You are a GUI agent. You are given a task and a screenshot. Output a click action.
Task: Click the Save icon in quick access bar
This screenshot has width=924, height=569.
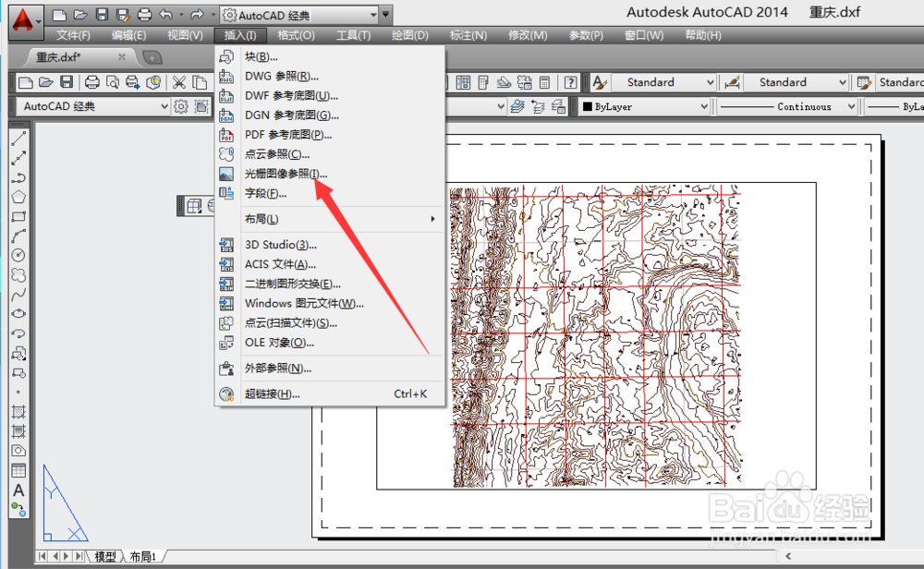pos(102,15)
